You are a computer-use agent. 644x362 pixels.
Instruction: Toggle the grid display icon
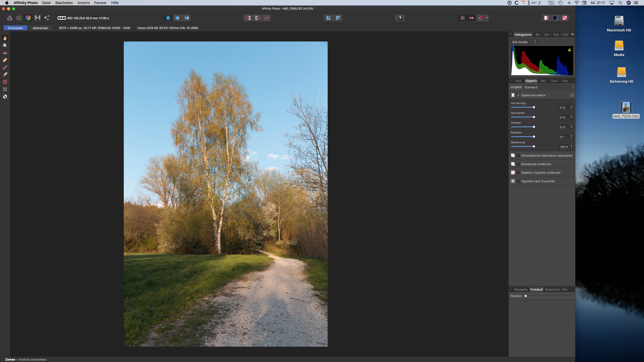pos(462,18)
